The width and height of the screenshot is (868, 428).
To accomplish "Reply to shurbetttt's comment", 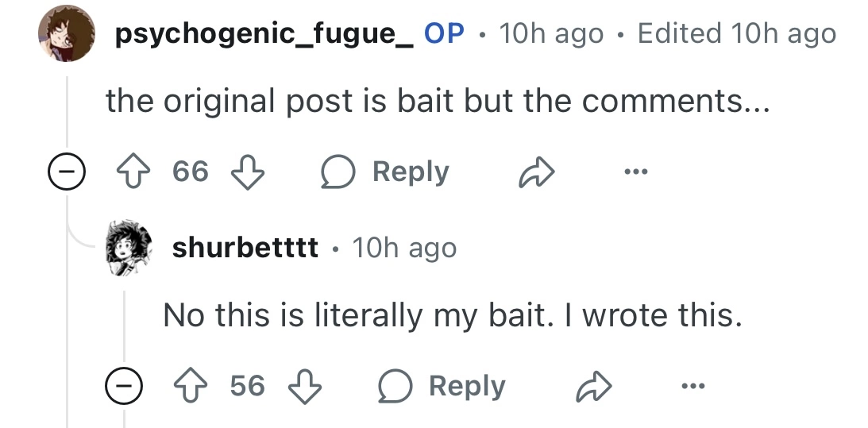I will 441,387.
